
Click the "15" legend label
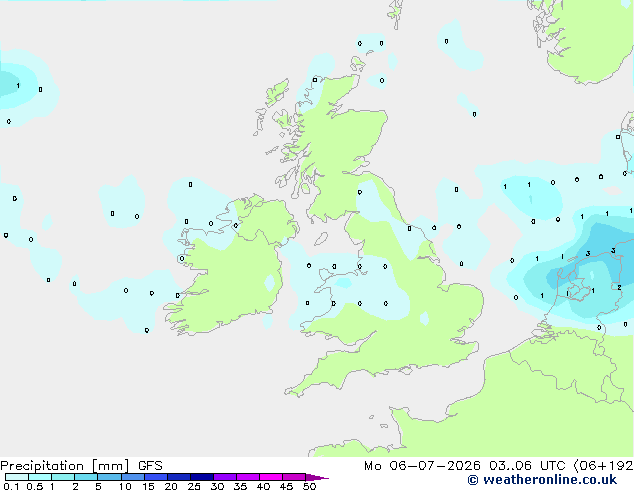click(148, 486)
